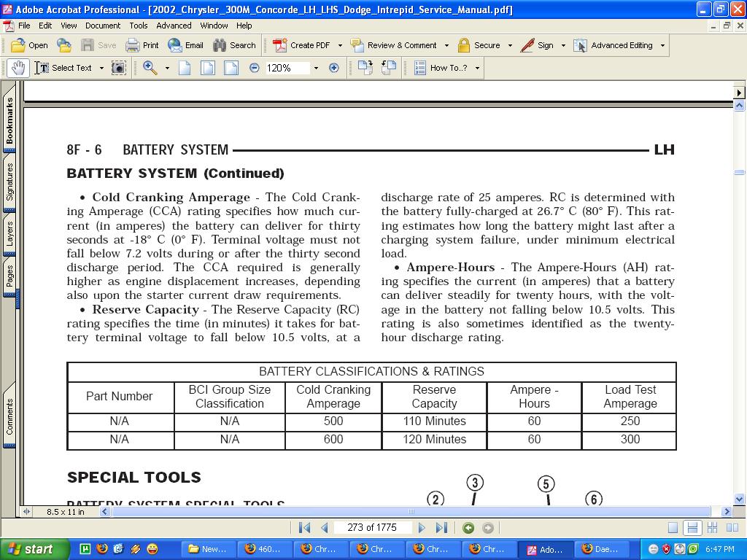Screen dimensions: 747x560
Task: Click the vertical scrollbar down arrow
Action: tap(740, 499)
